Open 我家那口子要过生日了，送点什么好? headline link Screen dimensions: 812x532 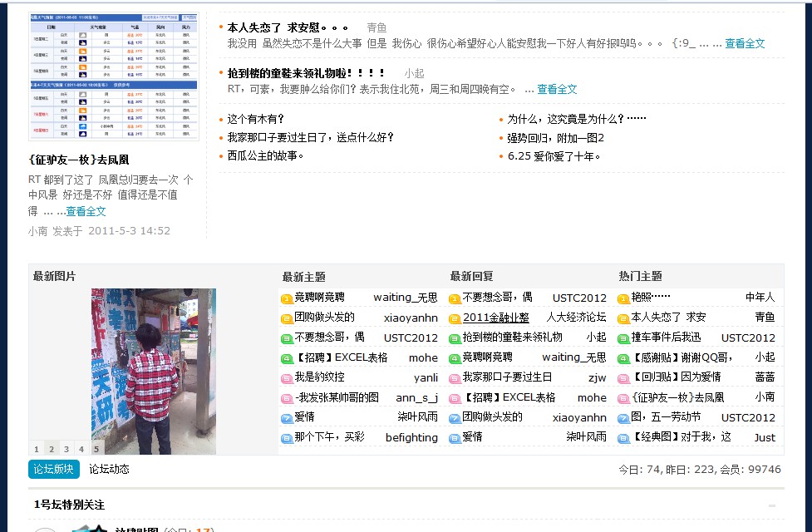point(311,137)
